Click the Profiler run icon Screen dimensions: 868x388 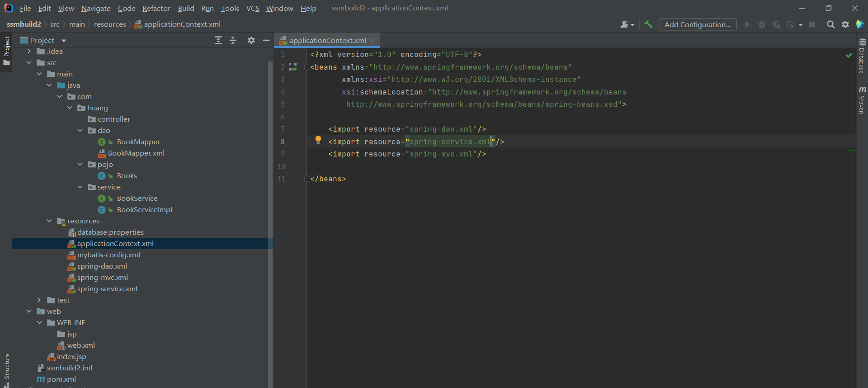[790, 24]
